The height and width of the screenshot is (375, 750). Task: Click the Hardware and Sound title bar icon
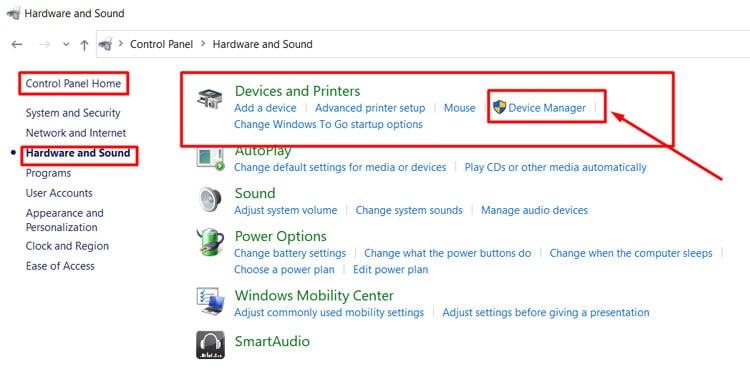coord(13,13)
